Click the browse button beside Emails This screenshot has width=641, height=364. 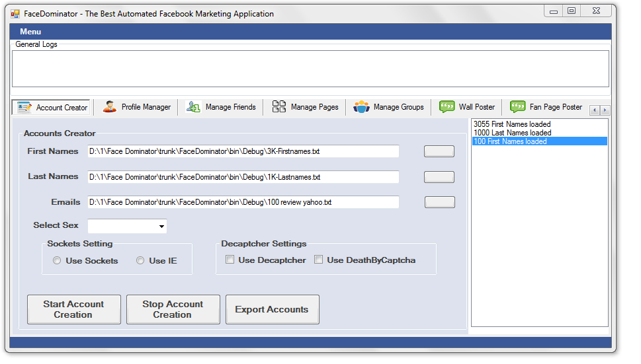coord(439,202)
